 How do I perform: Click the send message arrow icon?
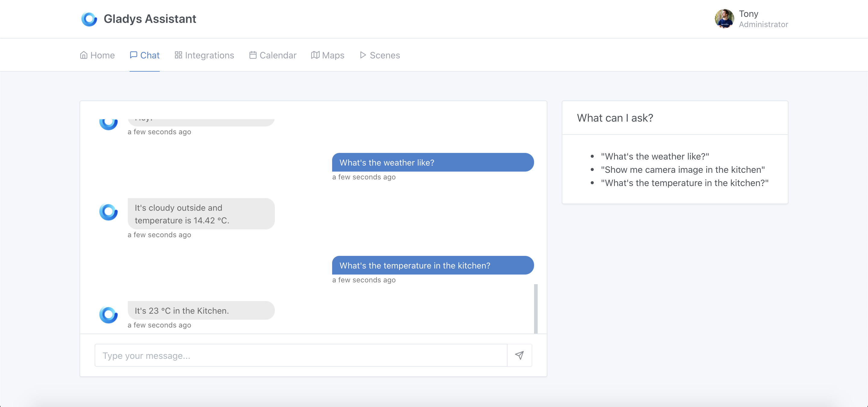[x=519, y=355]
